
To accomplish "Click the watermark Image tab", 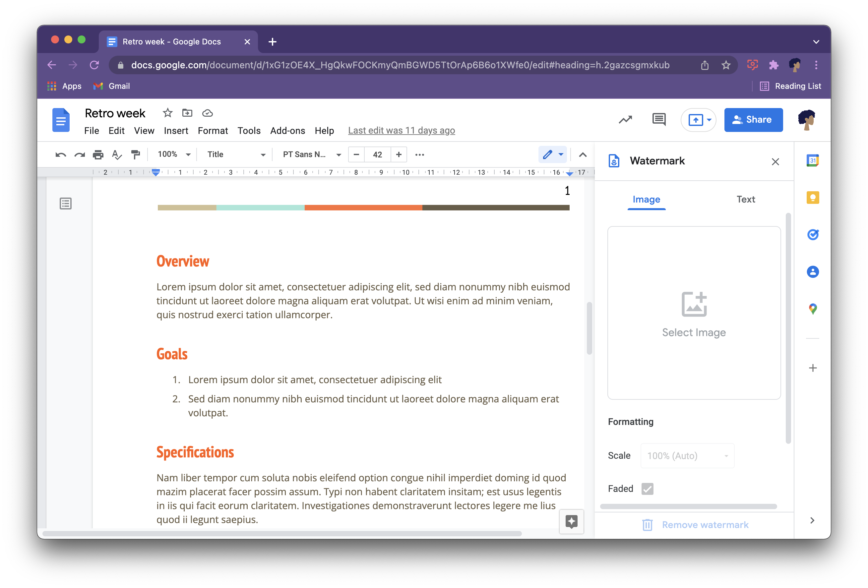I will [x=646, y=200].
